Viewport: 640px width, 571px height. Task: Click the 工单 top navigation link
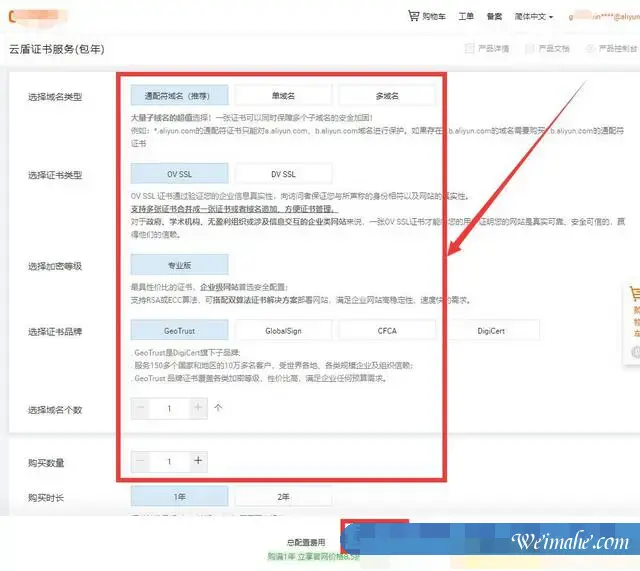point(466,16)
